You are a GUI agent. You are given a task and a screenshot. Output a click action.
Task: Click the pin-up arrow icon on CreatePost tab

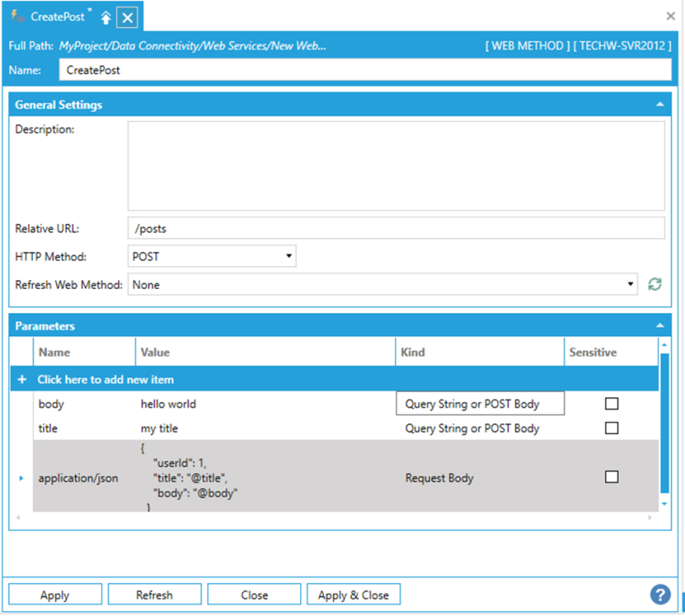pos(106,17)
